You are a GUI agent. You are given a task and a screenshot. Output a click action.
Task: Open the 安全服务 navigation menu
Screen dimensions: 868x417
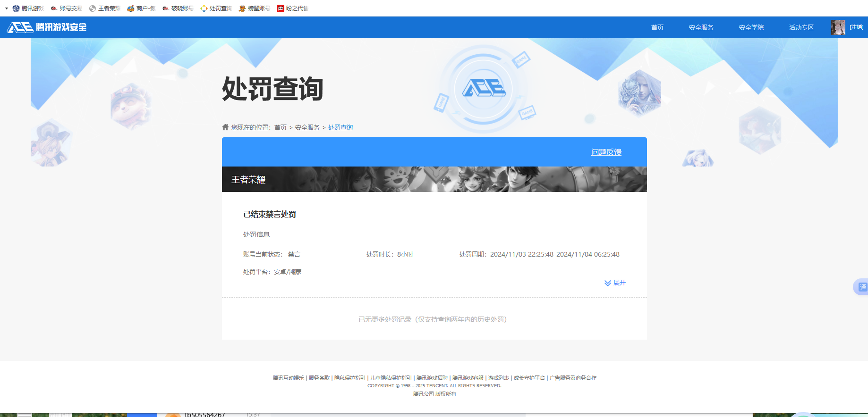click(701, 27)
